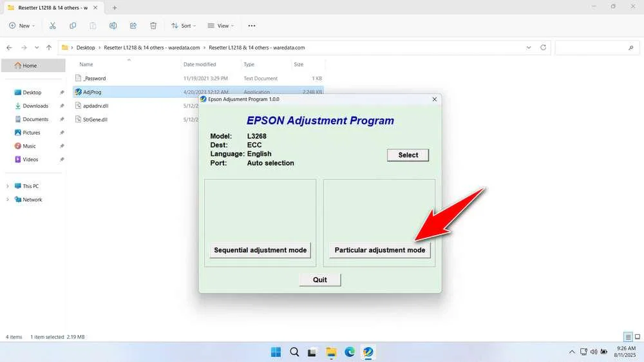Refresh the folder view
Screen dimensions: 644x362
543,48
